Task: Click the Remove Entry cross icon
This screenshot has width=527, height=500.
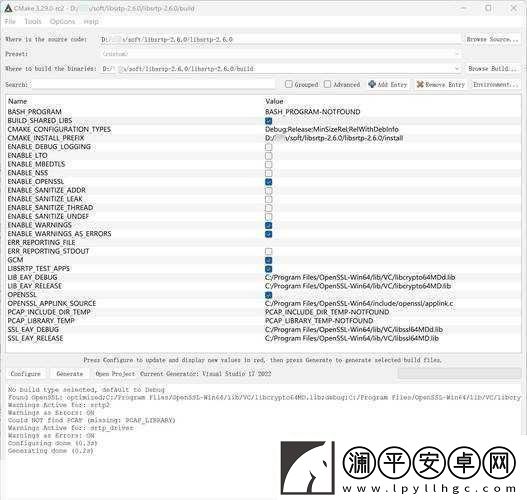Action: (x=420, y=84)
